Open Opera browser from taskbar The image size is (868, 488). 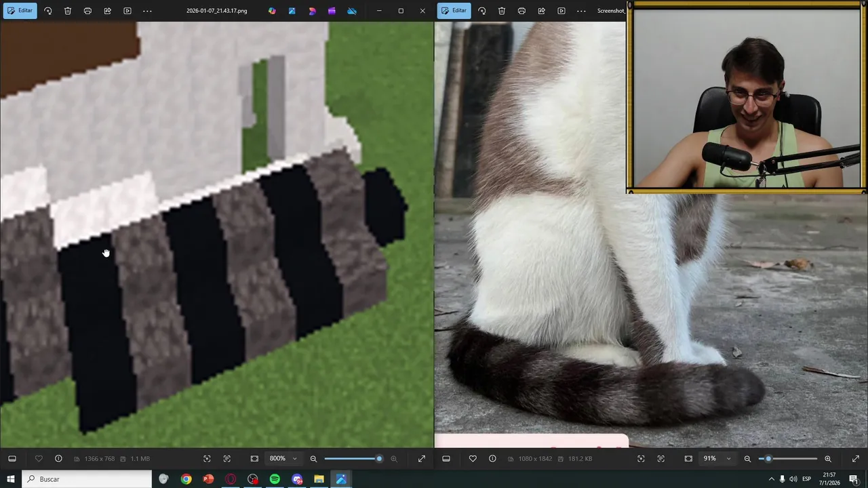[231, 479]
